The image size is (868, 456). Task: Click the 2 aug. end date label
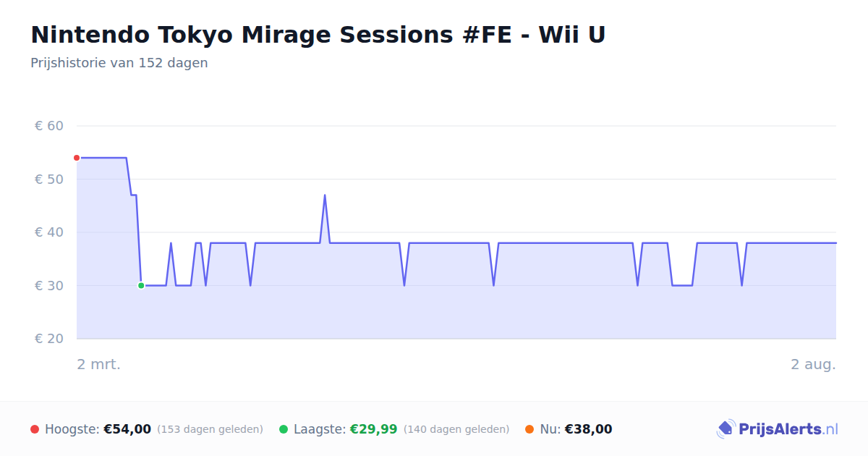point(813,364)
